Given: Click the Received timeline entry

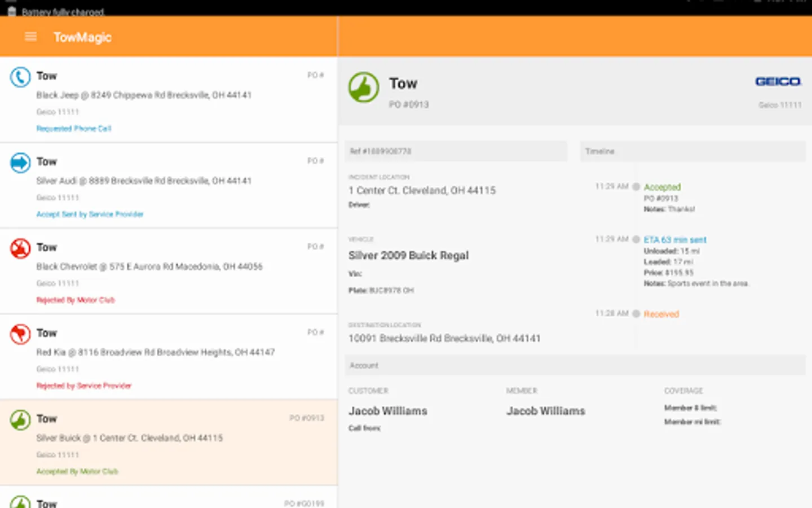Looking at the screenshot, I should click(x=661, y=314).
